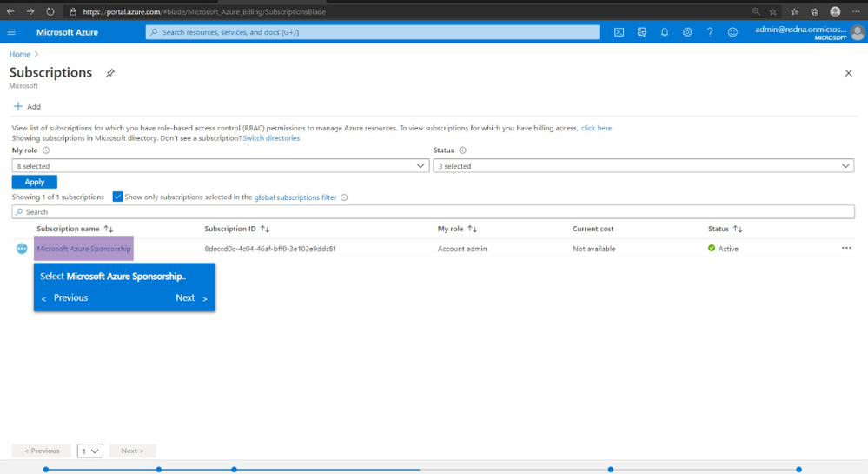
Task: Open Directory and subscription filter icon
Action: click(641, 32)
